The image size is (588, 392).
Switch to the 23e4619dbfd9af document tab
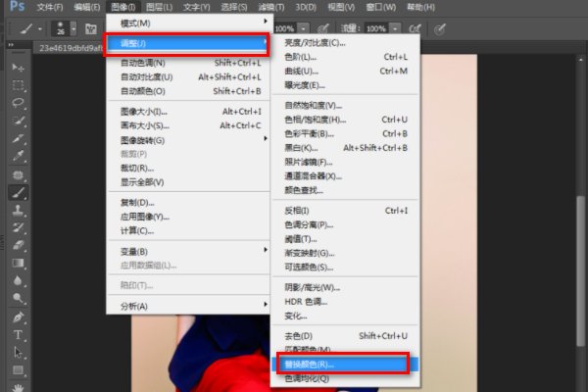point(70,48)
